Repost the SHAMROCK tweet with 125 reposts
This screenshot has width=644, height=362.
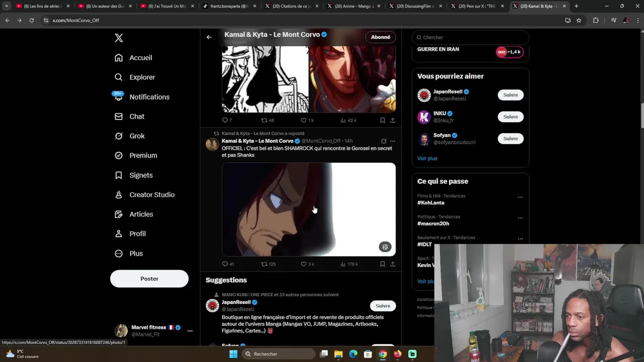(x=268, y=264)
